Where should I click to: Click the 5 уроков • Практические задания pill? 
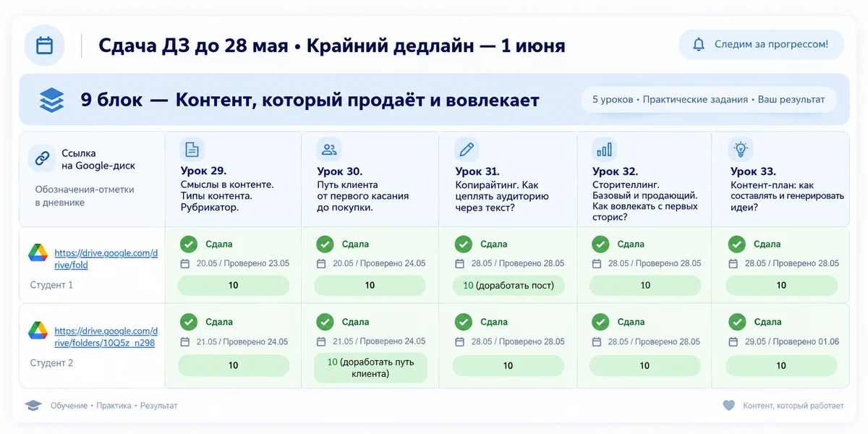[x=708, y=99]
